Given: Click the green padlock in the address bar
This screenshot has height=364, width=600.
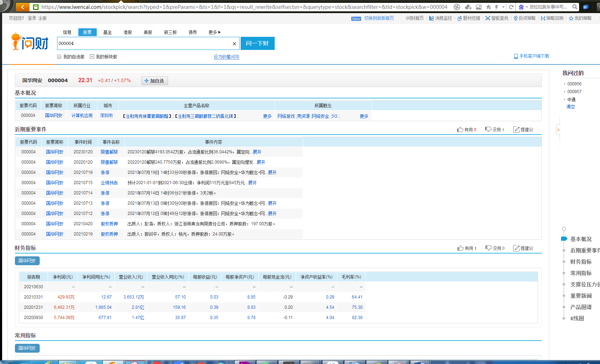Looking at the screenshot, I should point(35,7).
